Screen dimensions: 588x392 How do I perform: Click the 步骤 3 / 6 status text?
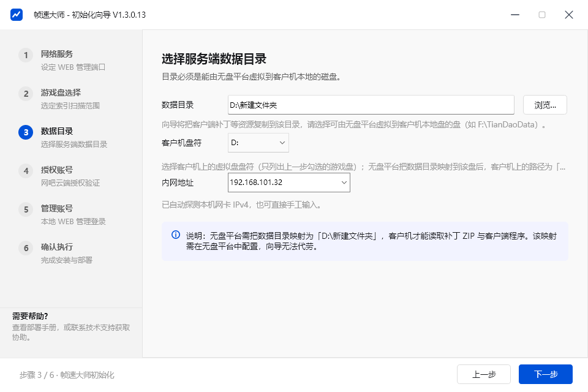point(67,375)
